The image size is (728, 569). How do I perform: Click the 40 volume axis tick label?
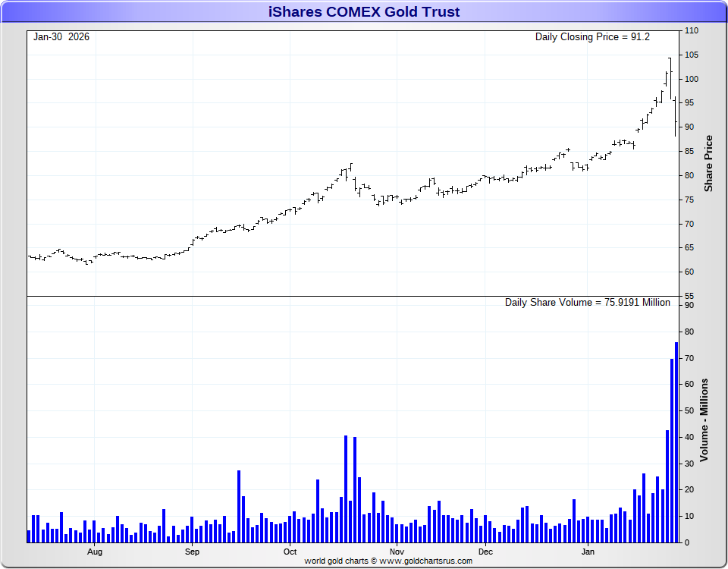689,437
